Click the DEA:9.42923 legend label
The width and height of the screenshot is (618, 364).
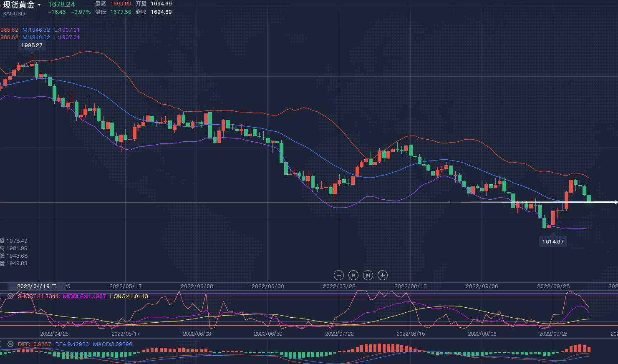point(72,344)
